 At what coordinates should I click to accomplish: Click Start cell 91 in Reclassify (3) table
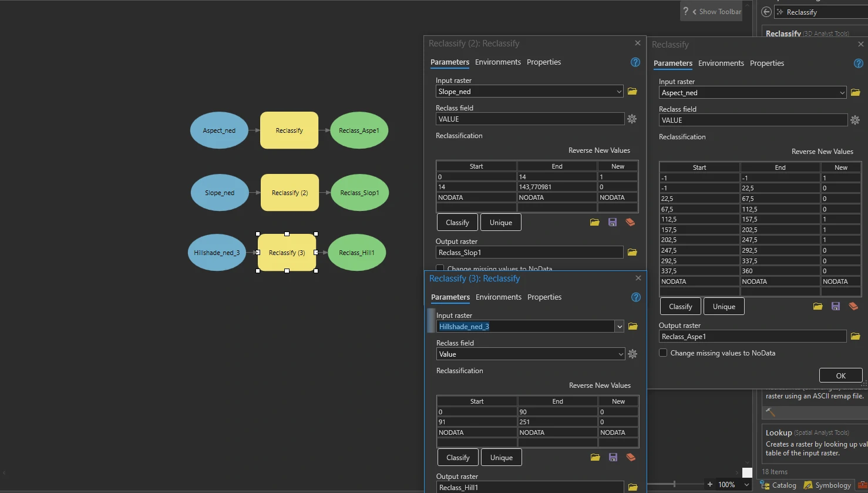tap(477, 422)
